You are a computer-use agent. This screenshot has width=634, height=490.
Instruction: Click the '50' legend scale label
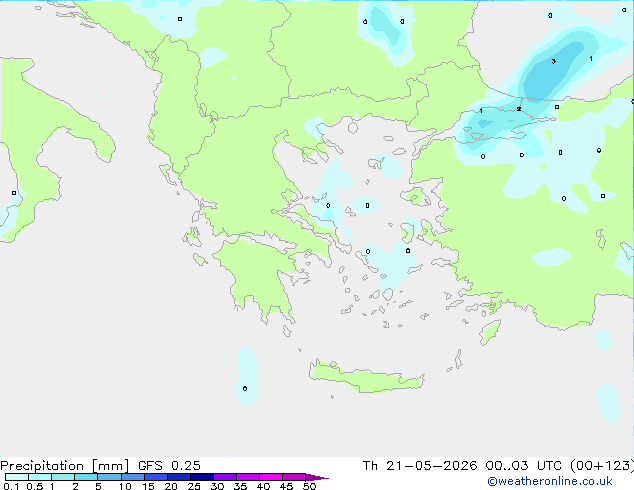(309, 486)
